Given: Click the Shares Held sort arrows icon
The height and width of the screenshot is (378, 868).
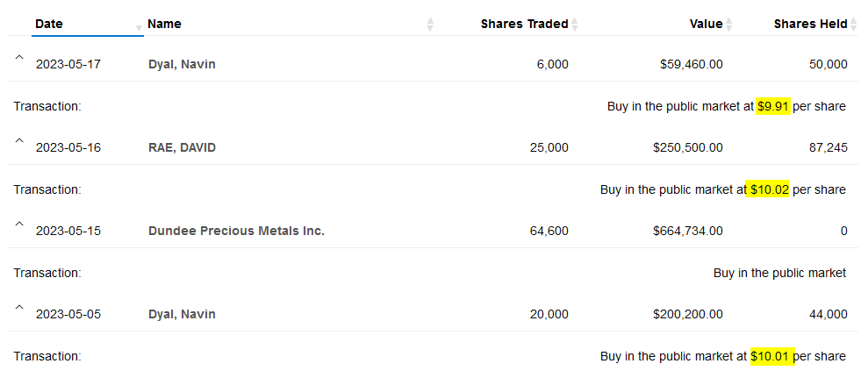Looking at the screenshot, I should pos(854,25).
